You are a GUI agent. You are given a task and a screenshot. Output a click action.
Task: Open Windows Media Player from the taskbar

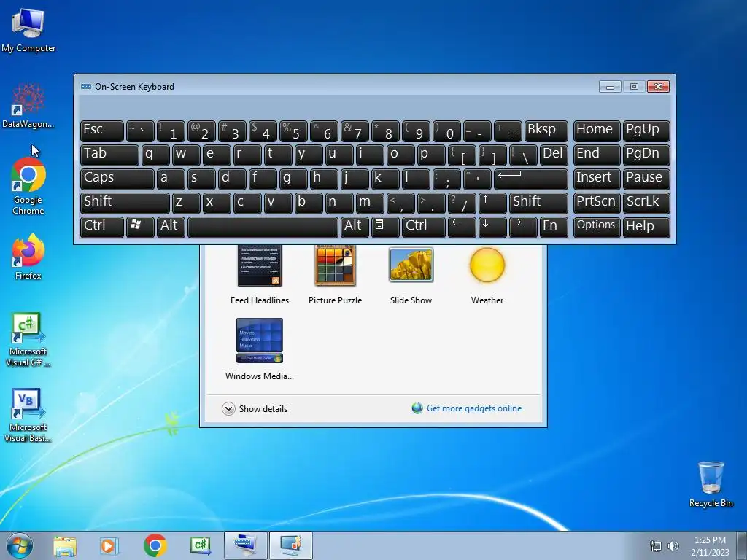109,545
